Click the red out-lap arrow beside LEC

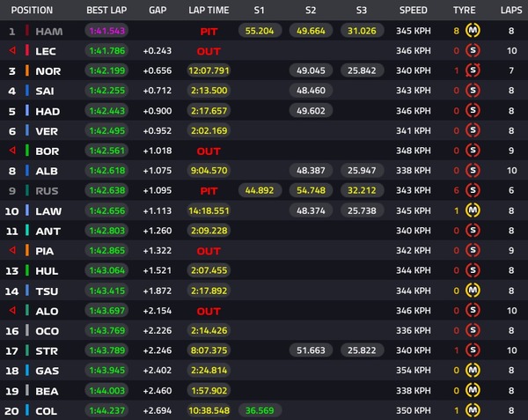pos(12,50)
